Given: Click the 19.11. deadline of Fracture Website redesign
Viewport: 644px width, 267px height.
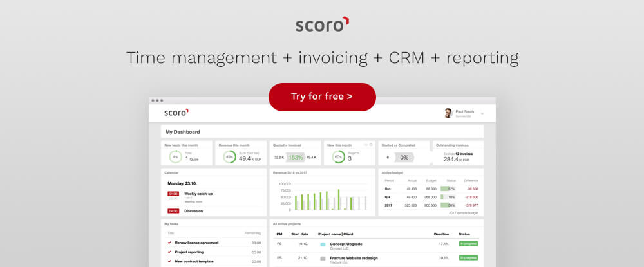Looking at the screenshot, I should (x=444, y=257).
